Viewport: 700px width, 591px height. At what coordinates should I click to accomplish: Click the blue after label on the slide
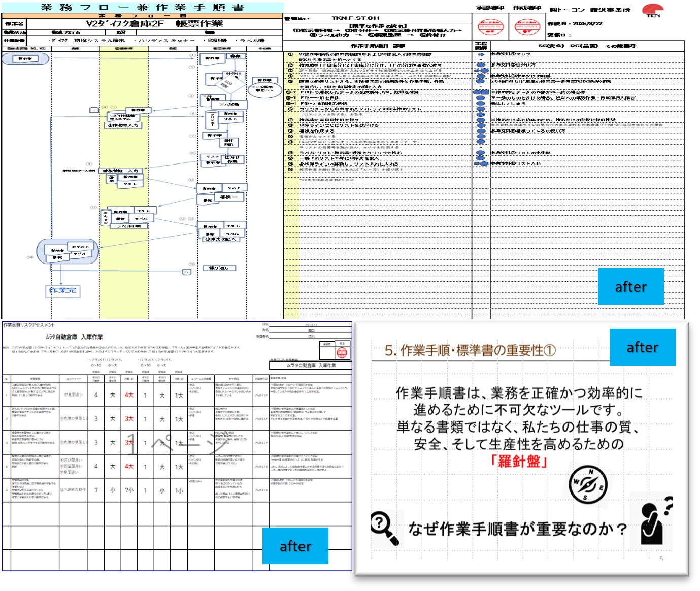(642, 347)
